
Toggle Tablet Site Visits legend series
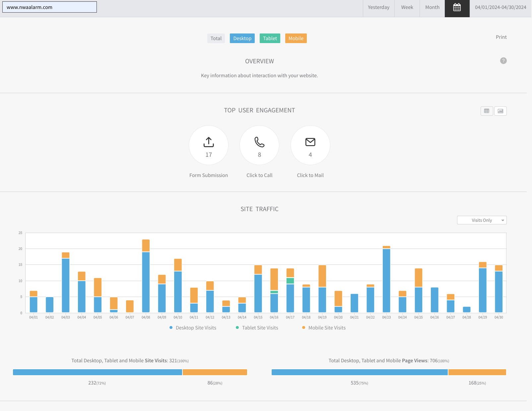click(x=257, y=328)
